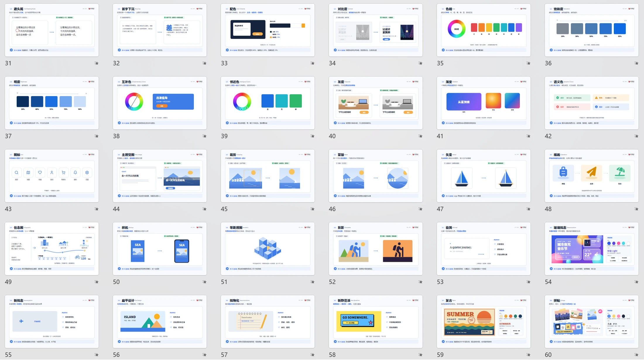Click the star icon beside slide number 54
This screenshot has height=360, width=644.
(x=636, y=282)
